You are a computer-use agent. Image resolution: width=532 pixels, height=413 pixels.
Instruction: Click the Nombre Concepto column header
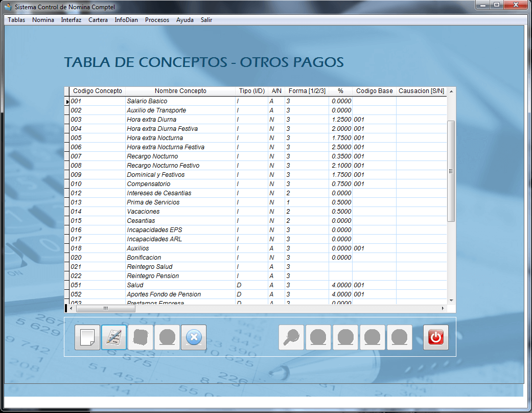[x=180, y=91]
